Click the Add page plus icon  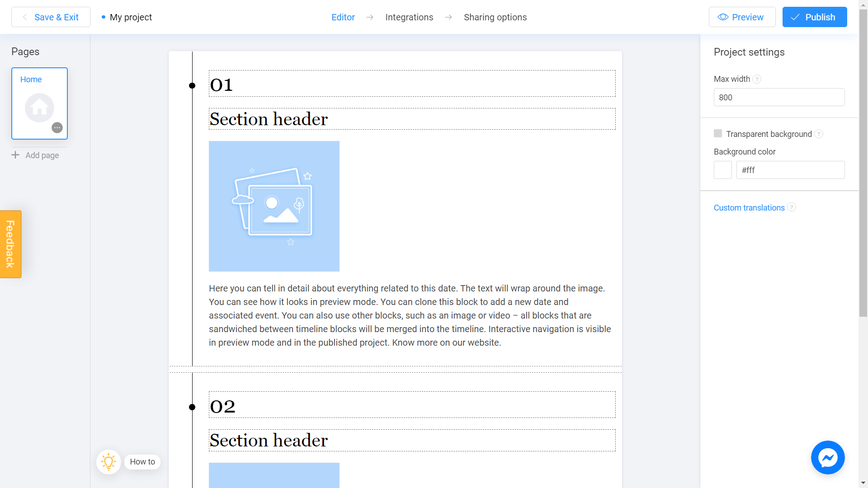(x=15, y=155)
